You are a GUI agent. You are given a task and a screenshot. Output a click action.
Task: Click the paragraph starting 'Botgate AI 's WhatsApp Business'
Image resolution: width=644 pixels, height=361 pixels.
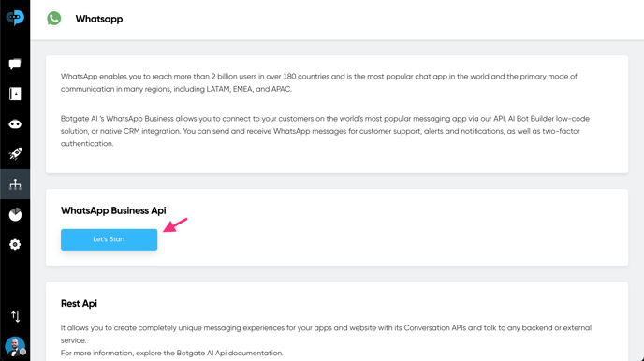pos(325,131)
